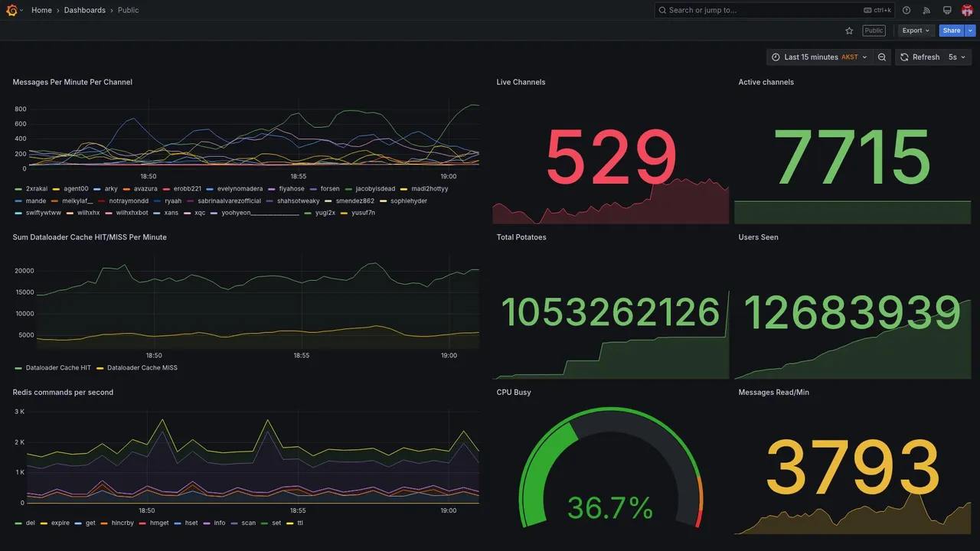Click the Grafana logo icon
The height and width of the screenshot is (551, 980).
click(11, 10)
